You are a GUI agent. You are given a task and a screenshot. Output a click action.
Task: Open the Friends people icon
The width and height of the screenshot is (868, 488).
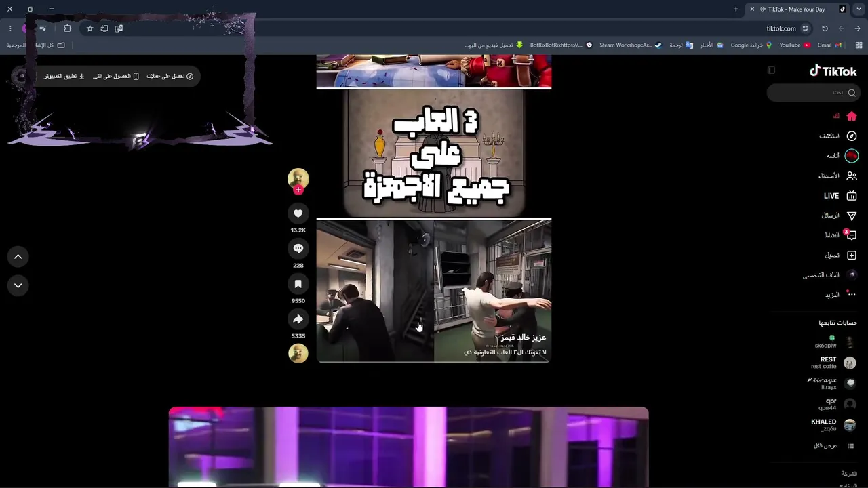(852, 176)
